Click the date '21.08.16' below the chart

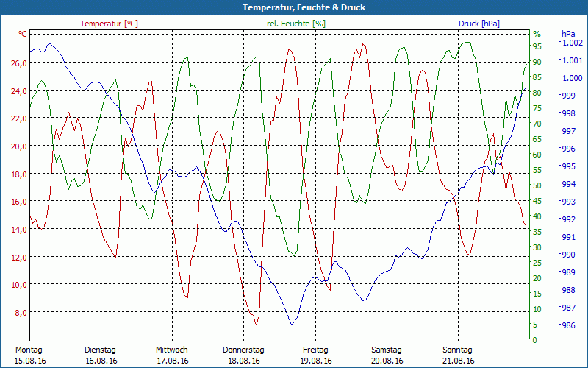click(x=459, y=361)
